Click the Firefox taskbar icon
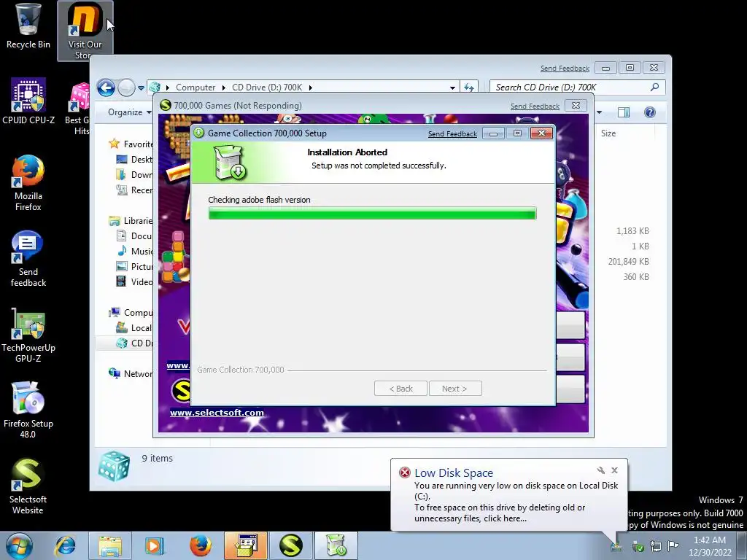Viewport: 747px width, 560px height. (x=200, y=545)
